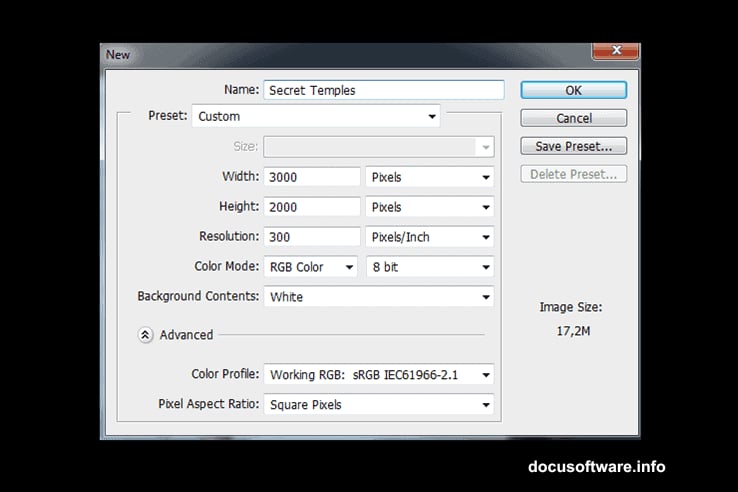738x492 pixels.
Task: Open the Color Mode RGB Color dropdown
Action: [x=311, y=267]
